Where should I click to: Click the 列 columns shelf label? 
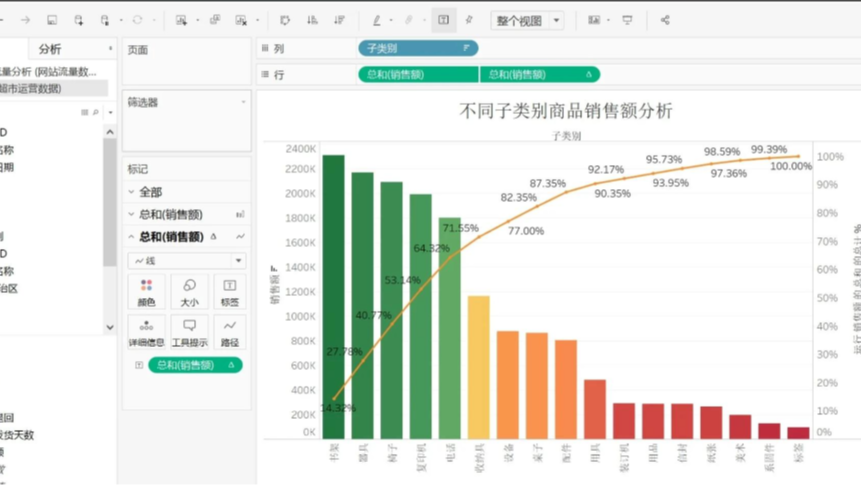[x=279, y=49]
